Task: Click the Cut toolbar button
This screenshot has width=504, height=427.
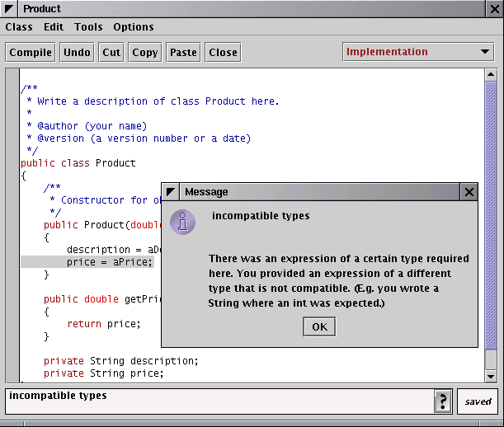Action: (x=111, y=52)
